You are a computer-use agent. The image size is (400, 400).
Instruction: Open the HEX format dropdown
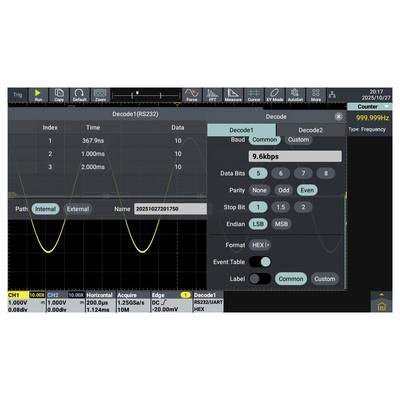pyautogui.click(x=260, y=245)
